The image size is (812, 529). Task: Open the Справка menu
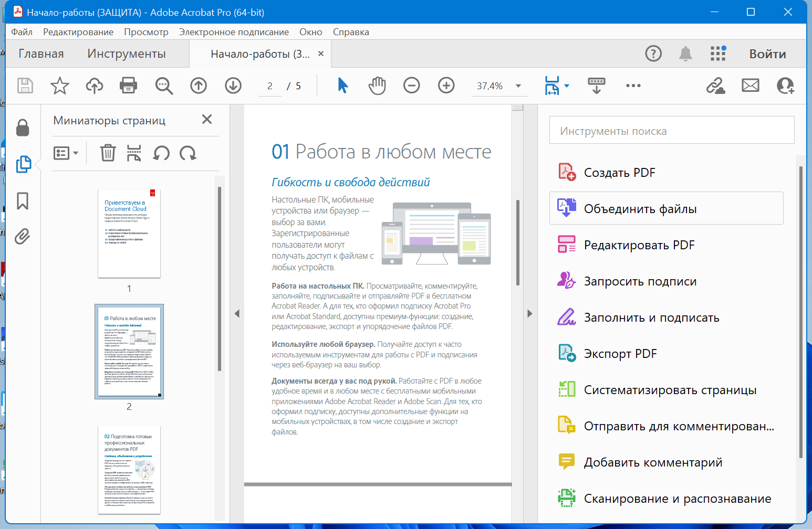click(x=351, y=32)
